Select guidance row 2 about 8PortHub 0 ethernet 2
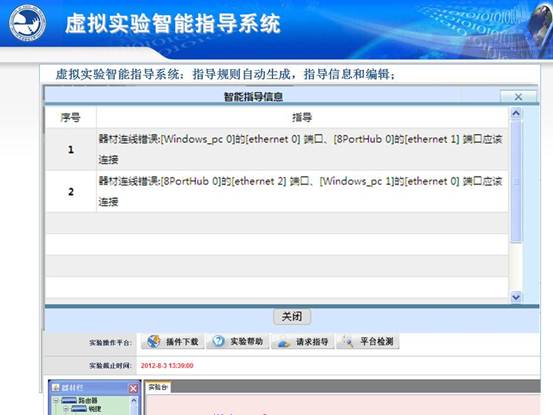553x415 pixels. point(276,191)
